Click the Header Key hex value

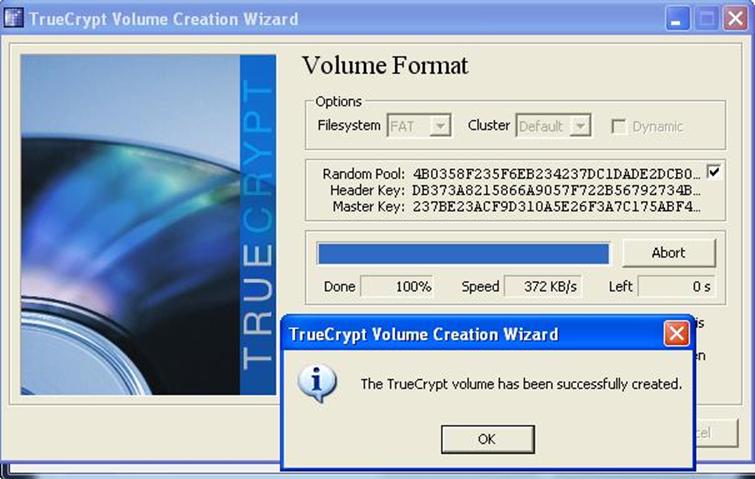pyautogui.click(x=555, y=190)
